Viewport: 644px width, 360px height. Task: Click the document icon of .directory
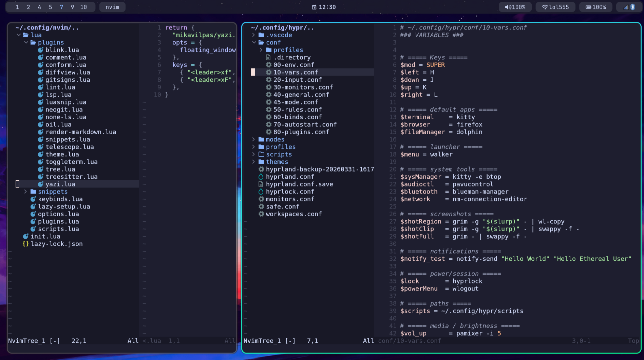(268, 57)
